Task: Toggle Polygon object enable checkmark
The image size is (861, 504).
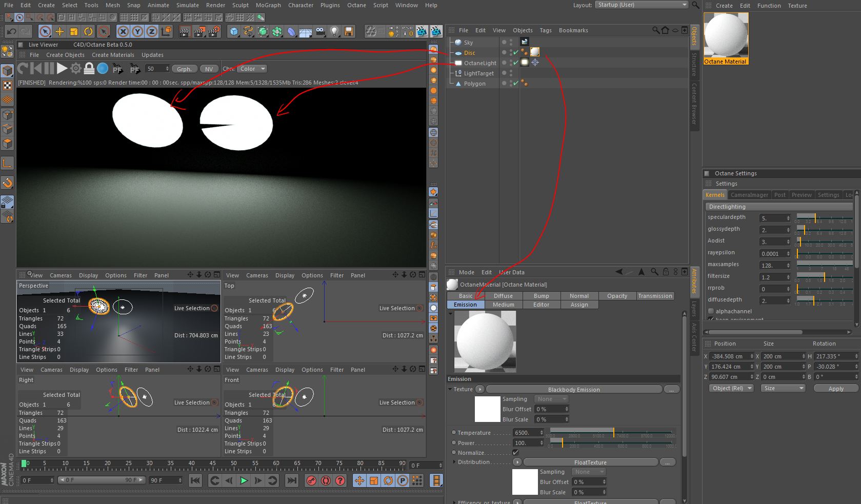Action: 516,84
